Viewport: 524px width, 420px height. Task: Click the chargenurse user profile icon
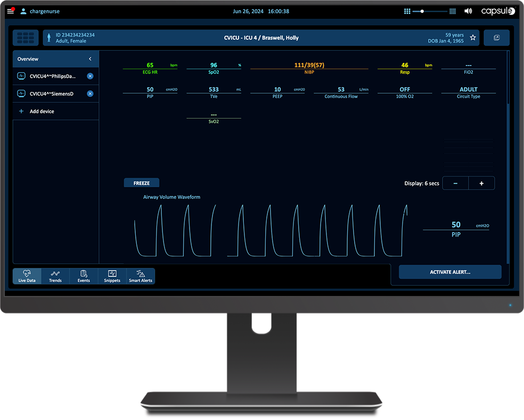tap(23, 11)
